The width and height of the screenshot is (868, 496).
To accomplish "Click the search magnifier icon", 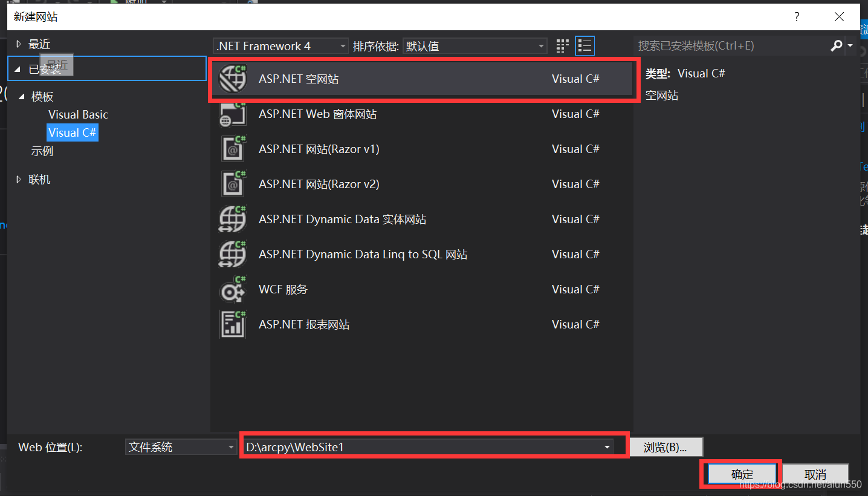I will coord(836,45).
